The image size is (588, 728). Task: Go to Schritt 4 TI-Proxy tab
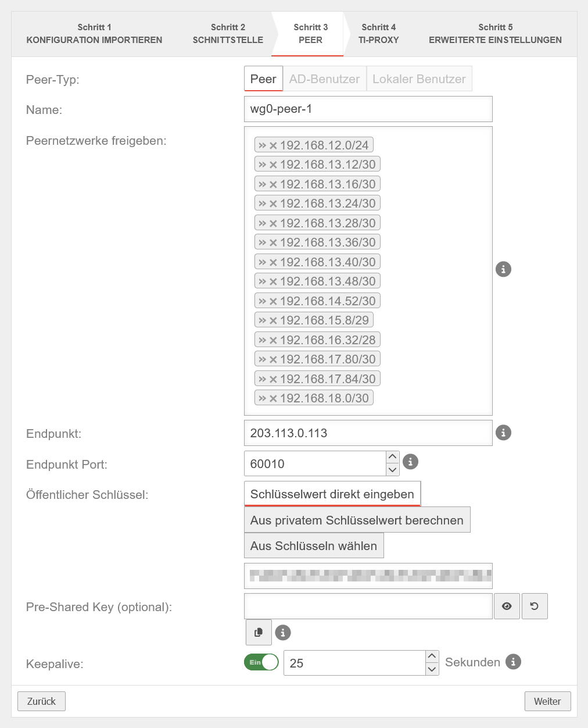tap(378, 34)
